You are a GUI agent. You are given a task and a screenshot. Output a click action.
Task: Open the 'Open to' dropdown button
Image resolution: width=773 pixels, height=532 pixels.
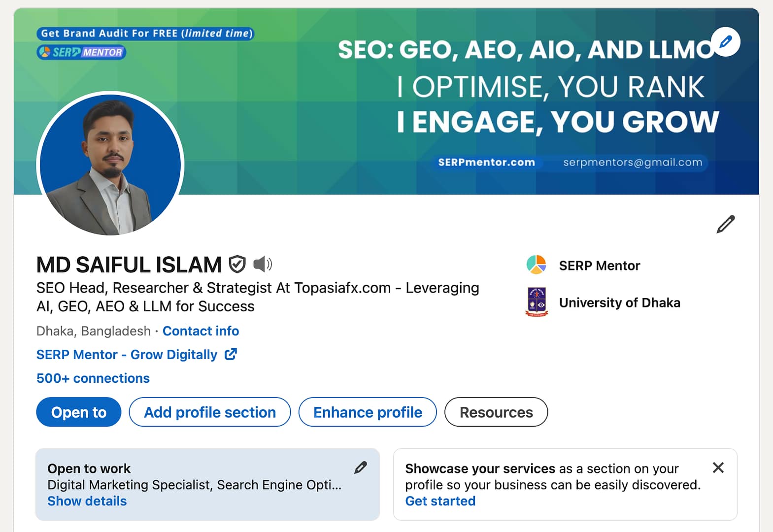tap(78, 412)
